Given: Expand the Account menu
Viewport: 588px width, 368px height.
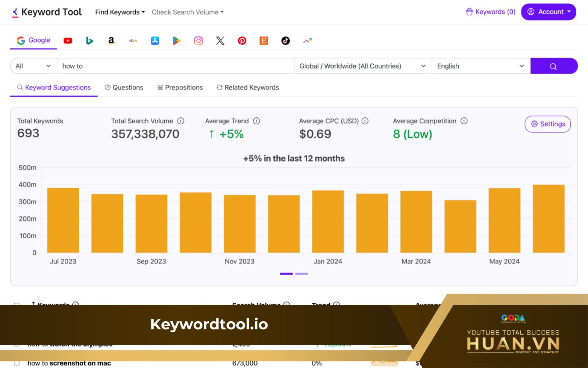Looking at the screenshot, I should (x=549, y=12).
